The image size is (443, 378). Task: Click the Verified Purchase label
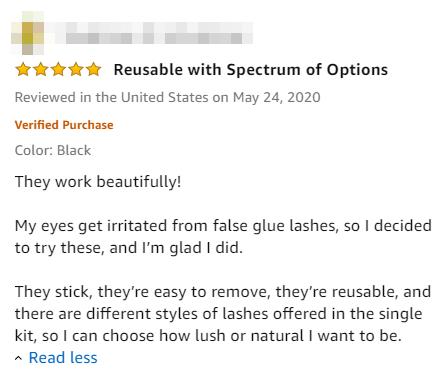coord(64,125)
